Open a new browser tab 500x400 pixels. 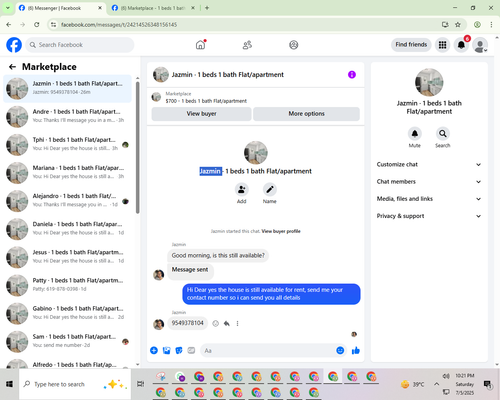[207, 8]
